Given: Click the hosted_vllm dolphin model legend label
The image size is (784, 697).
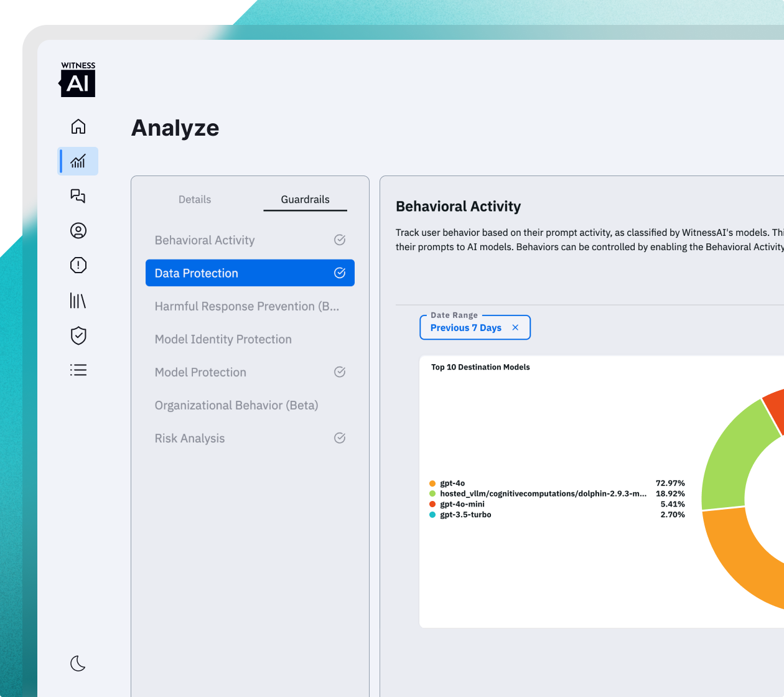Looking at the screenshot, I should [543, 494].
